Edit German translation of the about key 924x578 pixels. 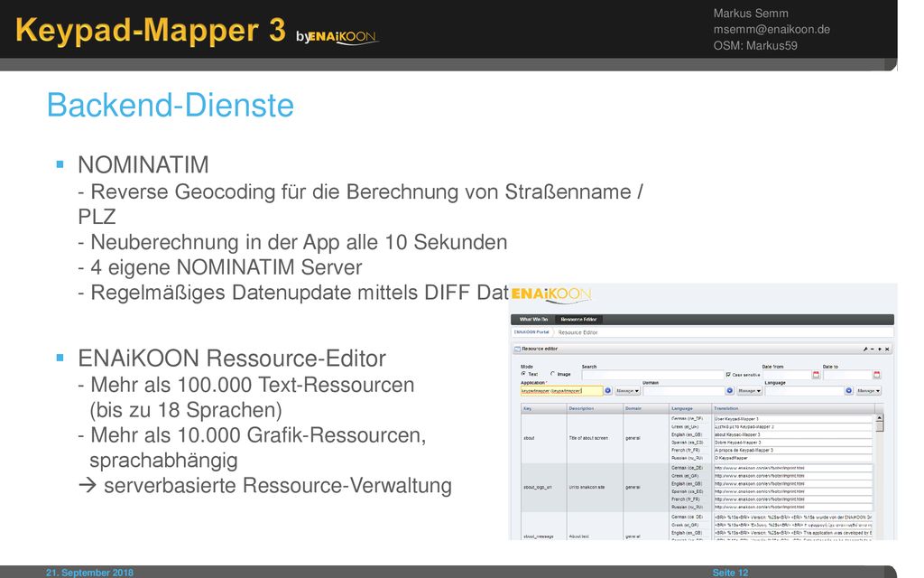tap(793, 419)
